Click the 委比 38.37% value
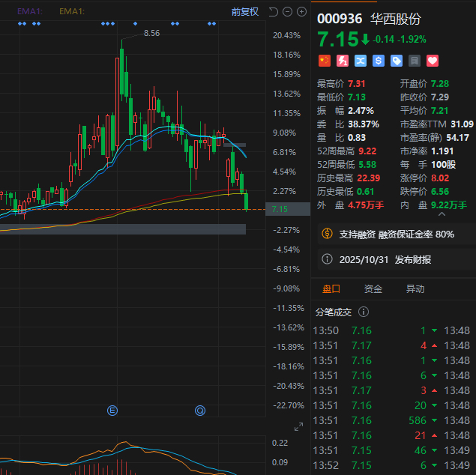 click(x=364, y=124)
